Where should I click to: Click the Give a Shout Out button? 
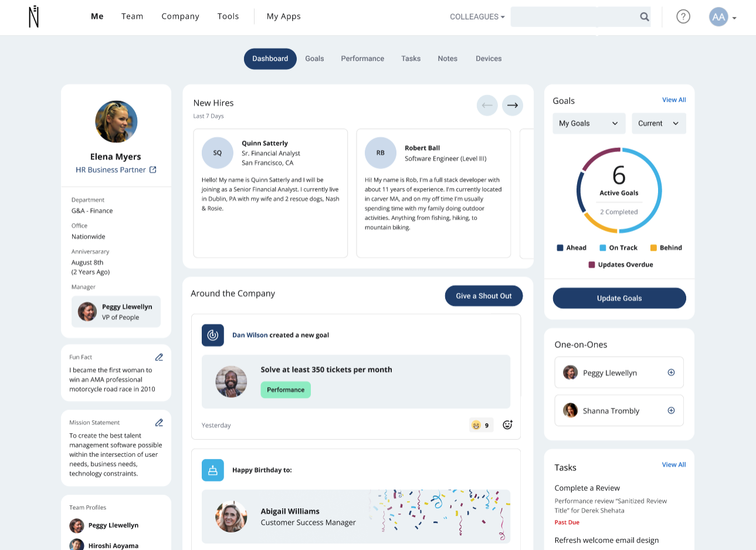484,296
